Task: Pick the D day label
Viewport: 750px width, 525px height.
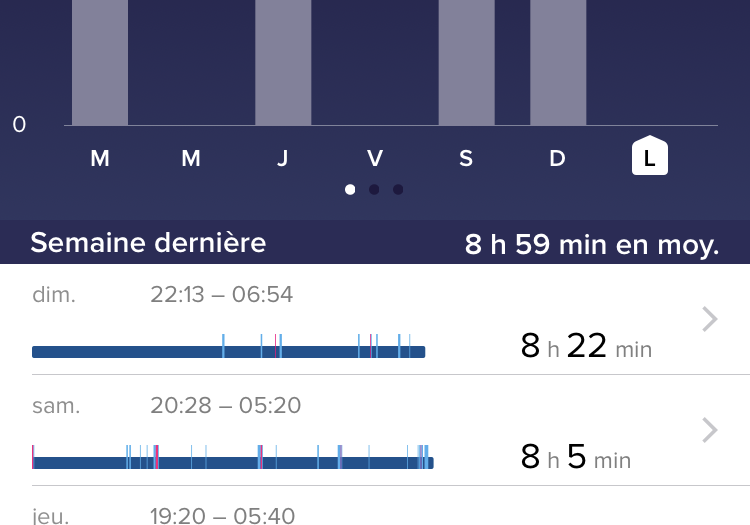Action: click(558, 158)
